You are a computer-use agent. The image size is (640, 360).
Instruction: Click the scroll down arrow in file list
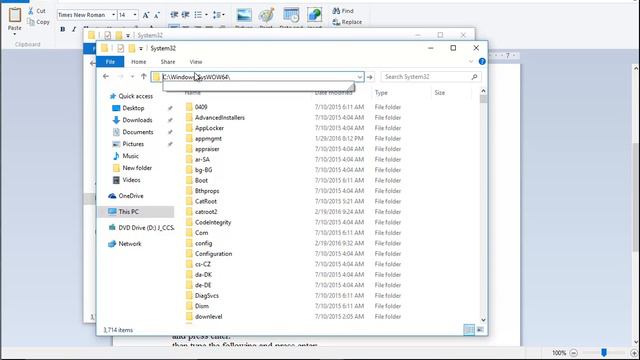pyautogui.click(x=483, y=320)
